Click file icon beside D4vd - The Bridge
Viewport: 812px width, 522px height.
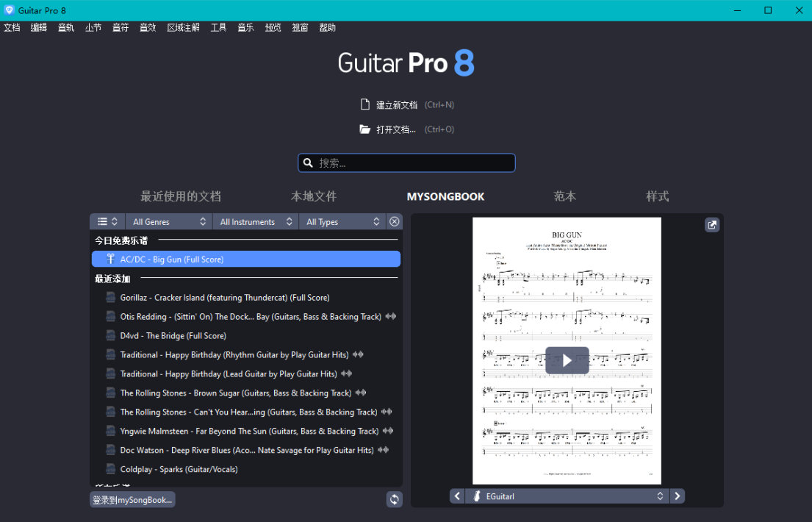(x=110, y=335)
